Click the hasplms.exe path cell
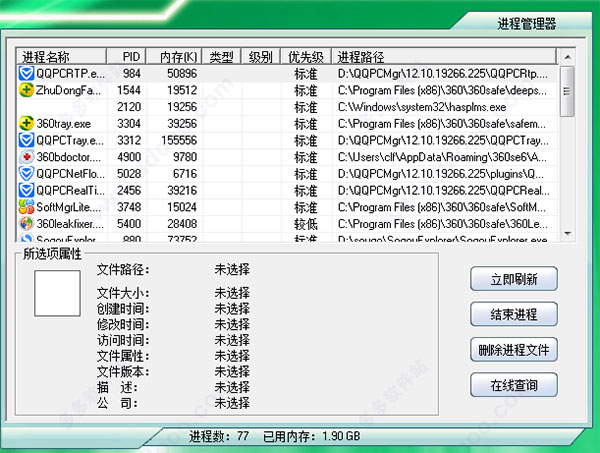Image resolution: width=600 pixels, height=453 pixels. tap(422, 107)
